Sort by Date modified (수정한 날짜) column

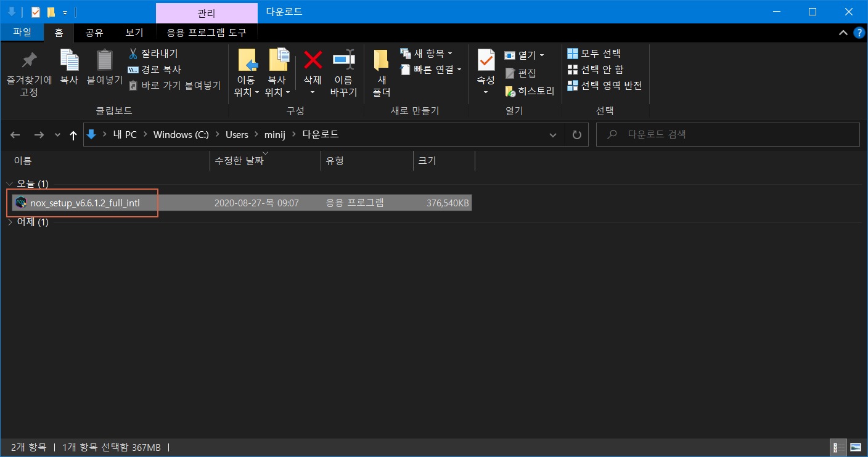point(265,161)
